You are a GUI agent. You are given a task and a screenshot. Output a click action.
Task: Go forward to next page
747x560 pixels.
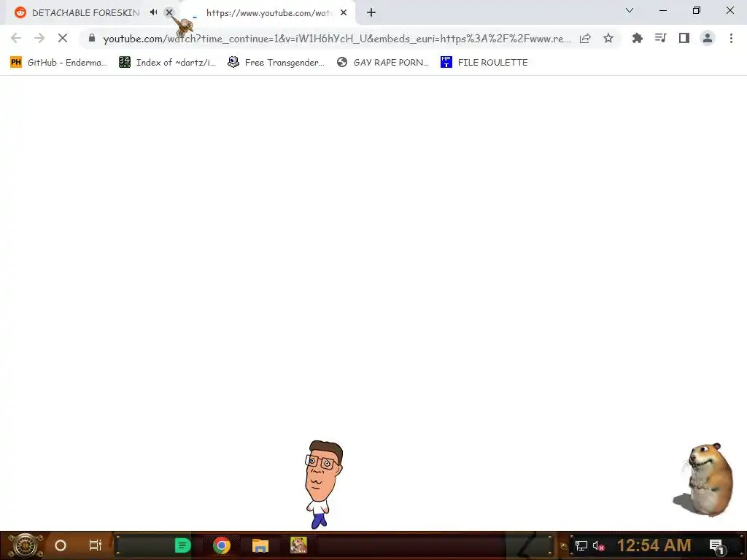(39, 38)
